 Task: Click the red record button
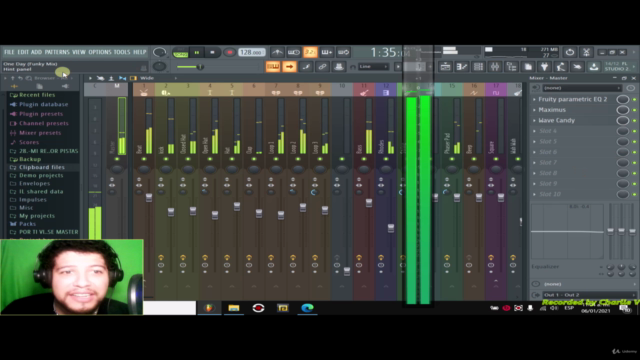point(230,52)
